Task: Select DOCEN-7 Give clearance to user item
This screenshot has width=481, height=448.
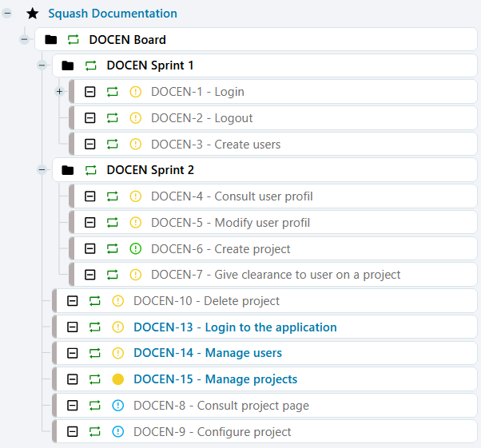Action: [x=275, y=275]
